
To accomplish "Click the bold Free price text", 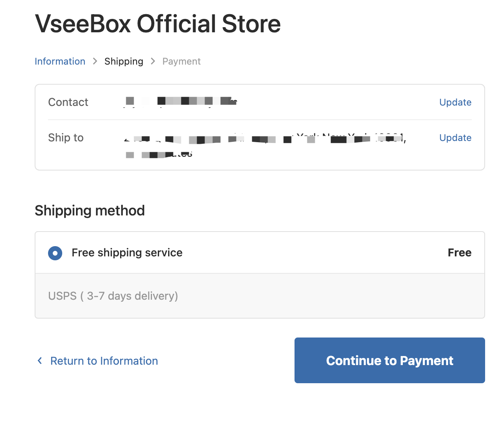I will point(460,253).
